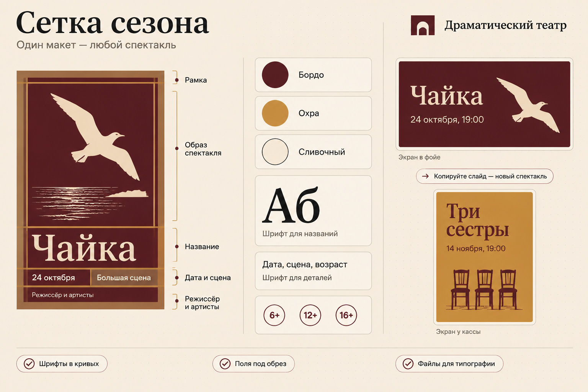Click the checkmark icon beside Поля под обрез
This screenshot has height=392, width=588.
point(225,364)
